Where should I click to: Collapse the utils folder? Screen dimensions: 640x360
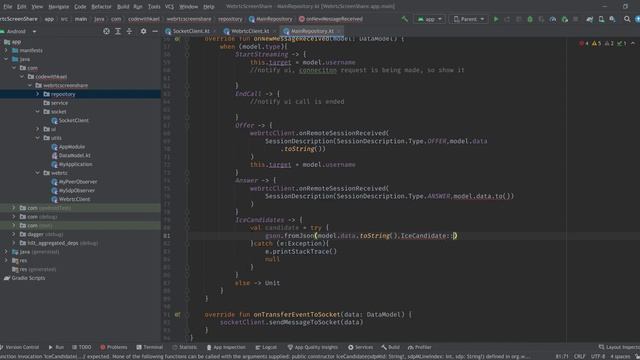38,138
